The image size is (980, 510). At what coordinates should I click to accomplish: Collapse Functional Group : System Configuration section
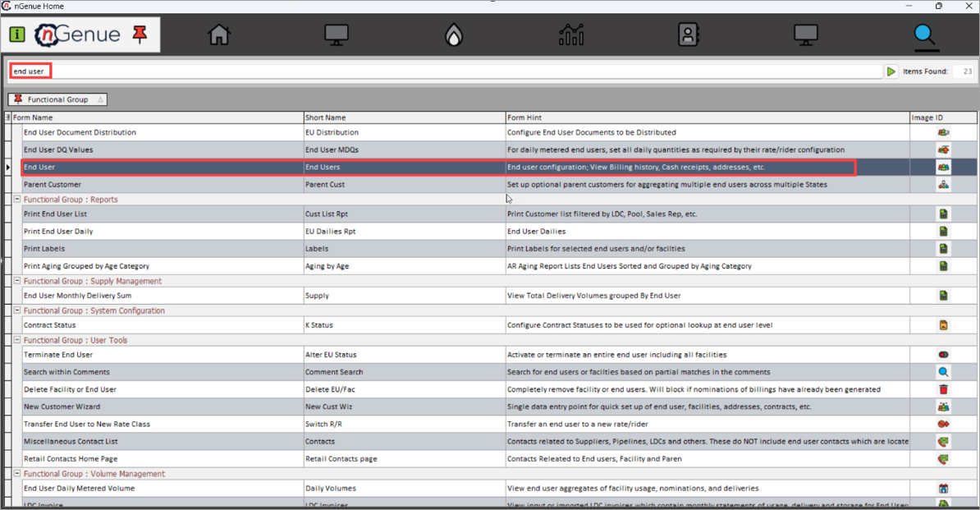[x=17, y=310]
